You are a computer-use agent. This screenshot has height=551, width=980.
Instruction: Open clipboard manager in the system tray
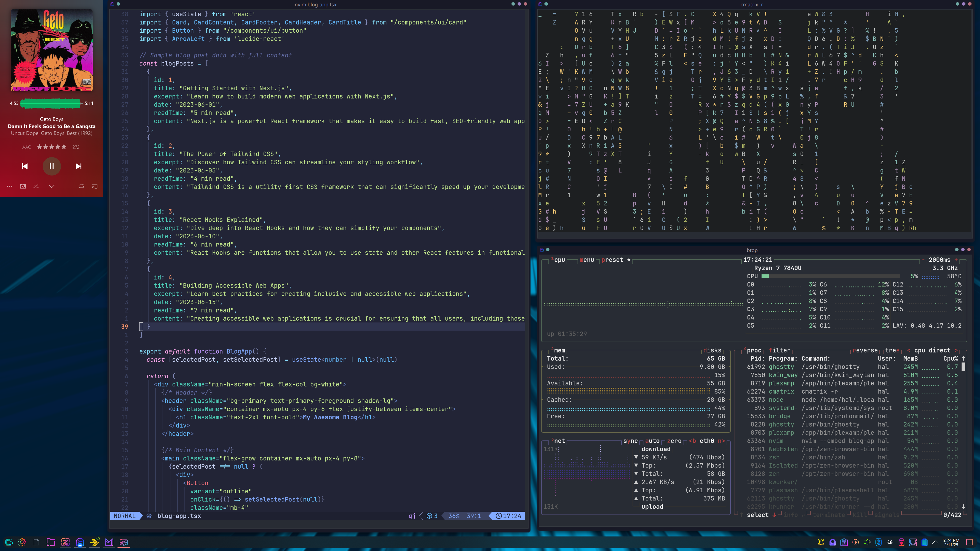click(844, 542)
